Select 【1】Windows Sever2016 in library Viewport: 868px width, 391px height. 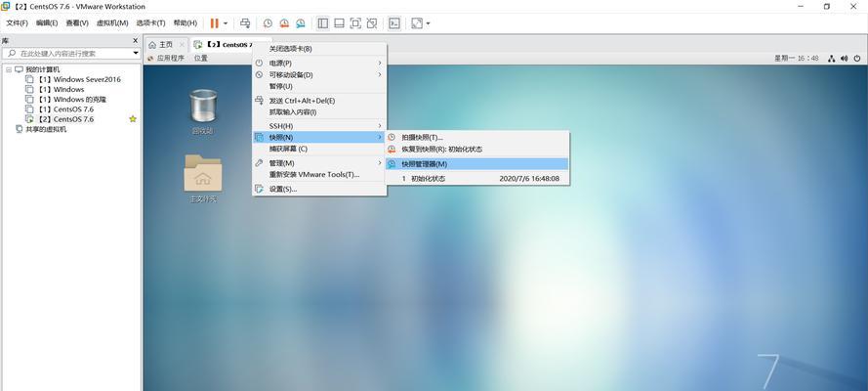(x=81, y=79)
